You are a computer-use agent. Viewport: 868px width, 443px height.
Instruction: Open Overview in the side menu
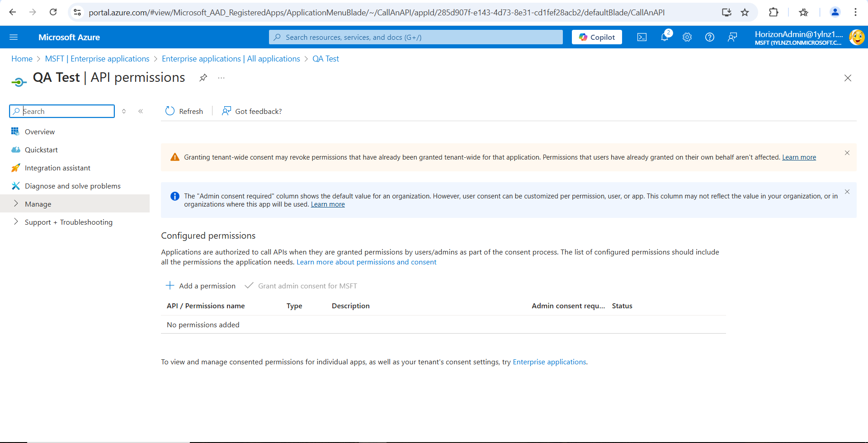(40, 132)
